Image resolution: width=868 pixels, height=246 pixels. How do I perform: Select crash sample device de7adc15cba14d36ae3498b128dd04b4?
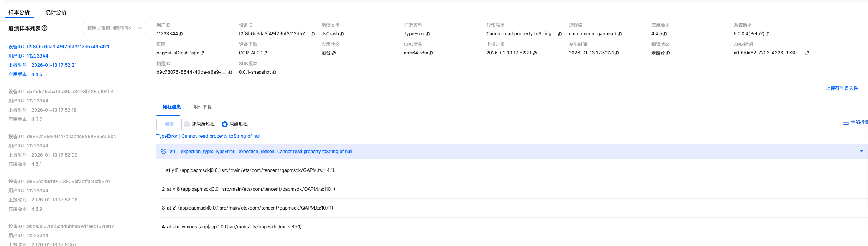coord(77,106)
